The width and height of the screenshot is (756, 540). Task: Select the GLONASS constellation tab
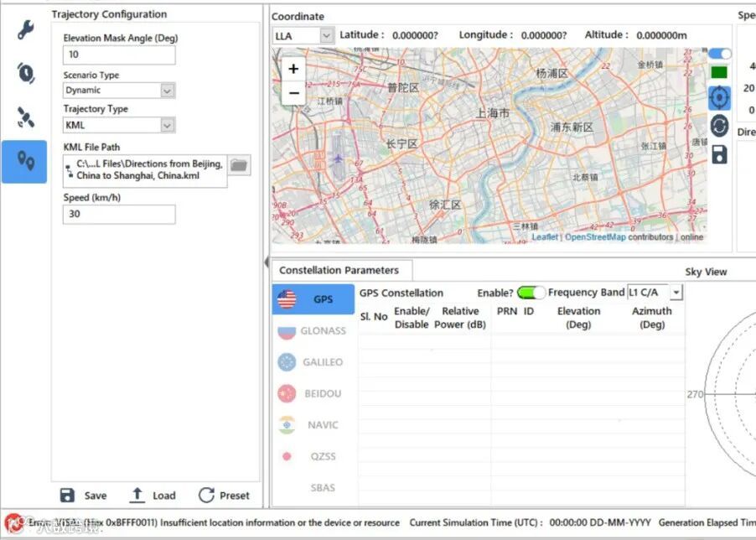coord(313,330)
